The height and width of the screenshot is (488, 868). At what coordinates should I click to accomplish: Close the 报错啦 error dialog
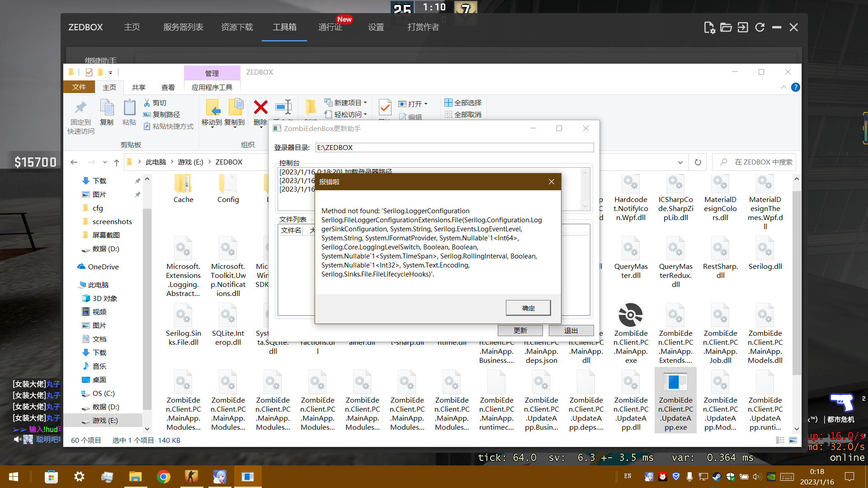coord(551,182)
